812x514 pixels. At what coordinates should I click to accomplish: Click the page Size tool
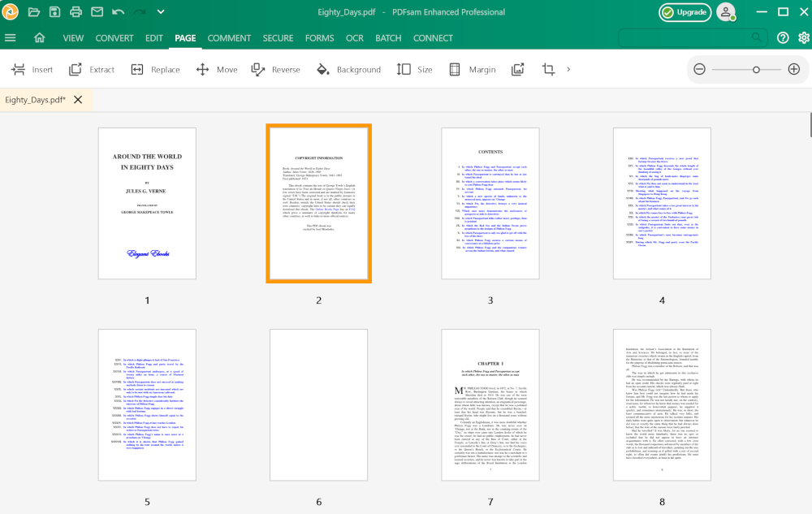click(414, 69)
